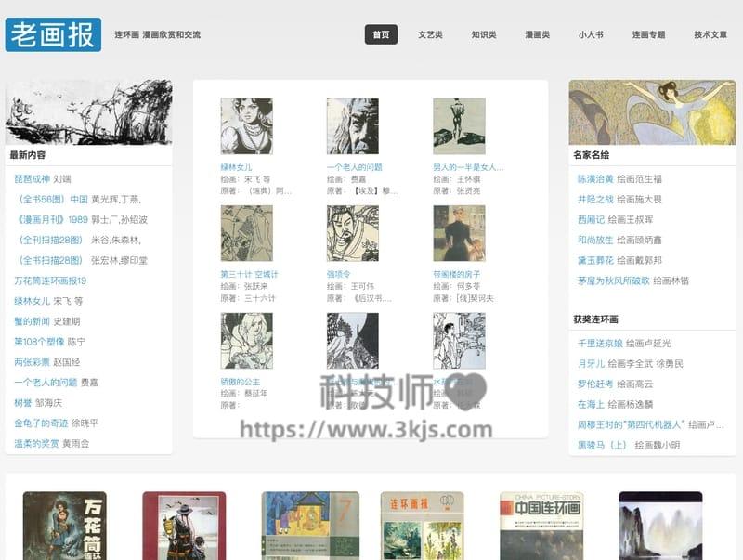
Task: Open the 文艺类 menu item
Action: (x=430, y=34)
